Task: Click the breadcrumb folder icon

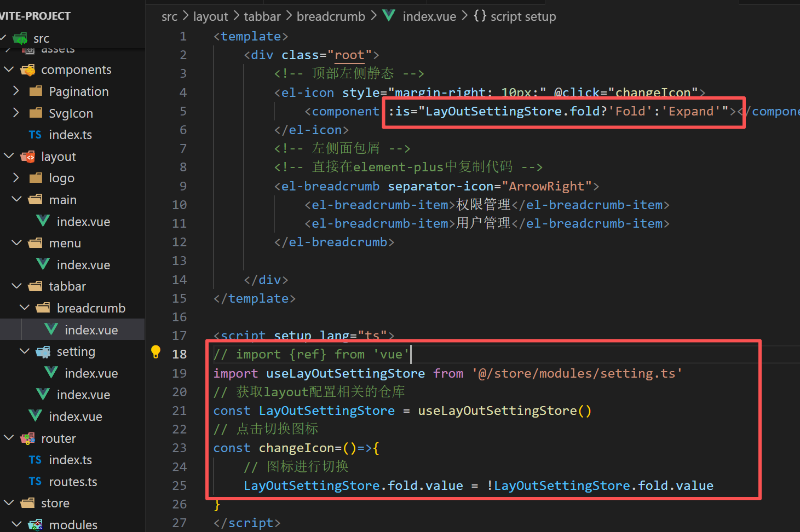Action: coord(43,308)
